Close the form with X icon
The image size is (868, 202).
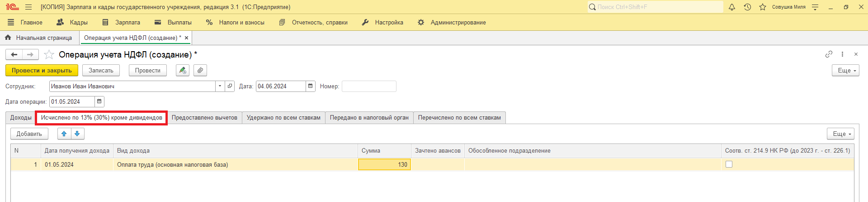pos(856,54)
